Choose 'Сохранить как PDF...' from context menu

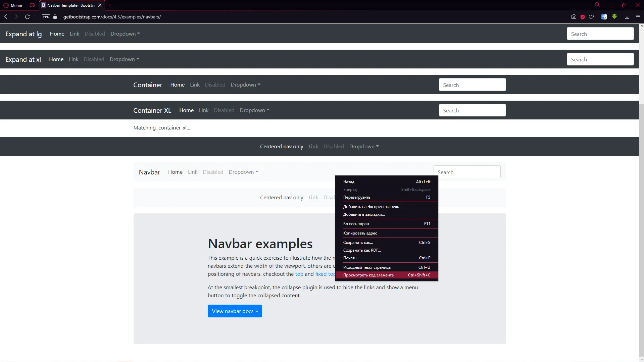(x=362, y=250)
